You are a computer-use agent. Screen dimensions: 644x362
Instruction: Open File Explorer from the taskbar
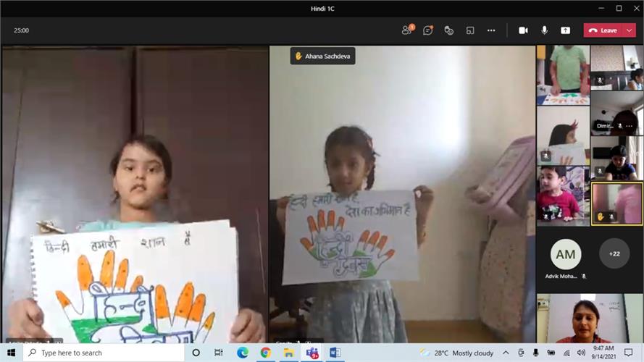(x=289, y=353)
